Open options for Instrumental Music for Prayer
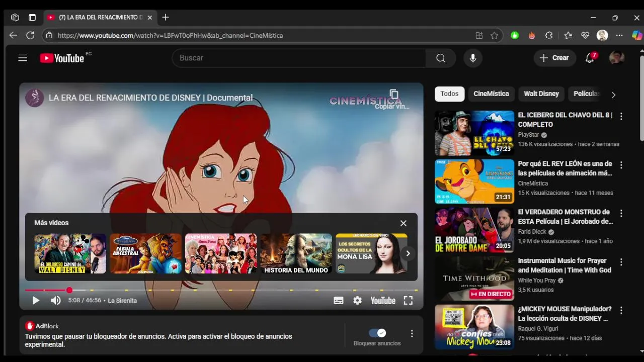 tap(621, 262)
